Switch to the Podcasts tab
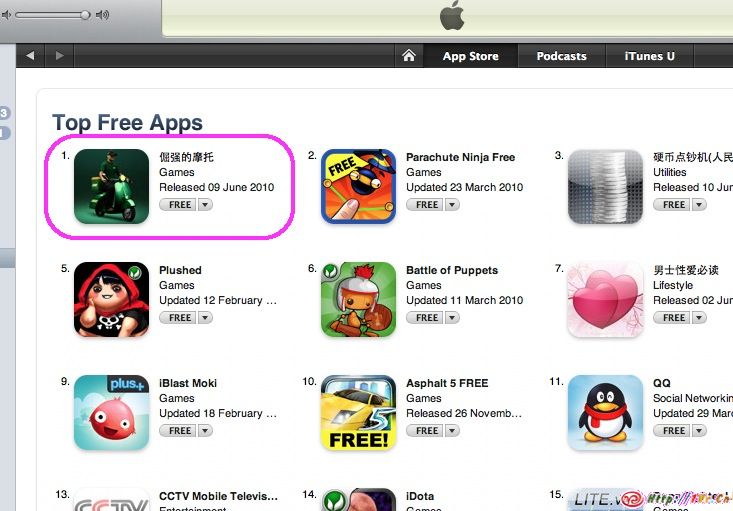Image resolution: width=733 pixels, height=511 pixels. tap(561, 56)
